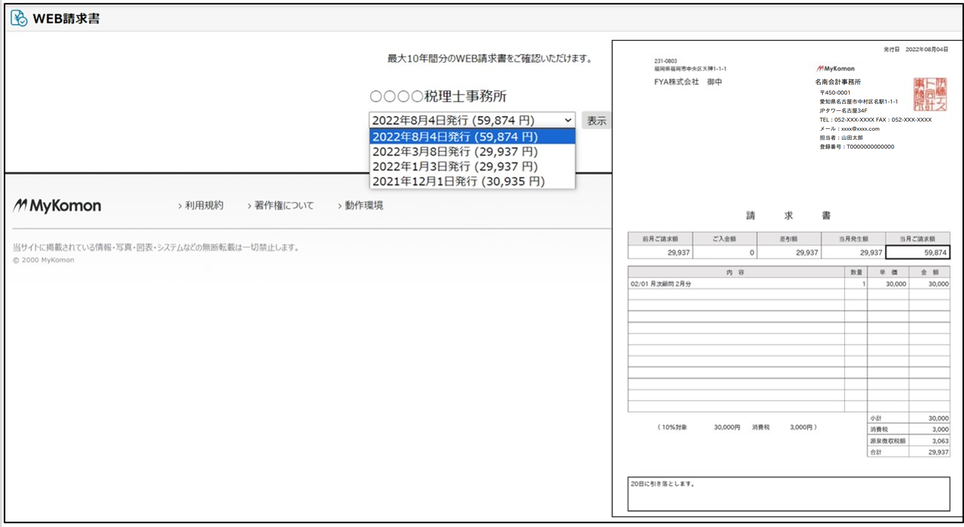Open the 利用規約 link
This screenshot has height=527, width=964.
pos(202,206)
